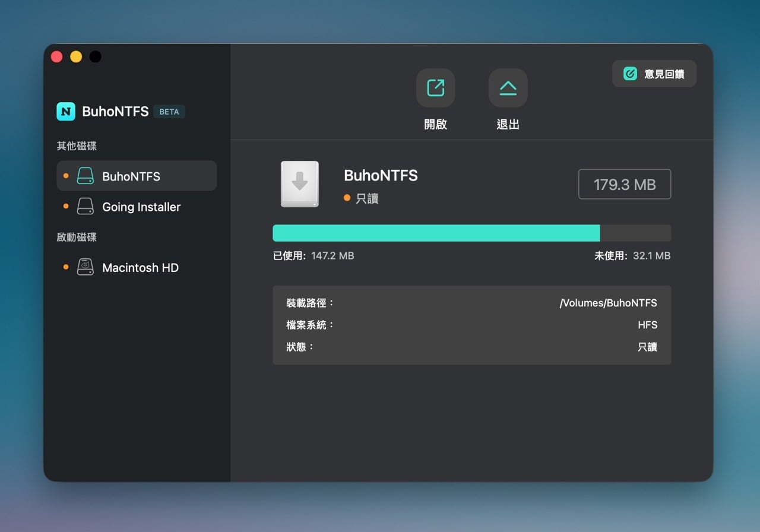Open the 意見回饋 feedback button
Viewport: 760px width, 532px height.
[654, 74]
